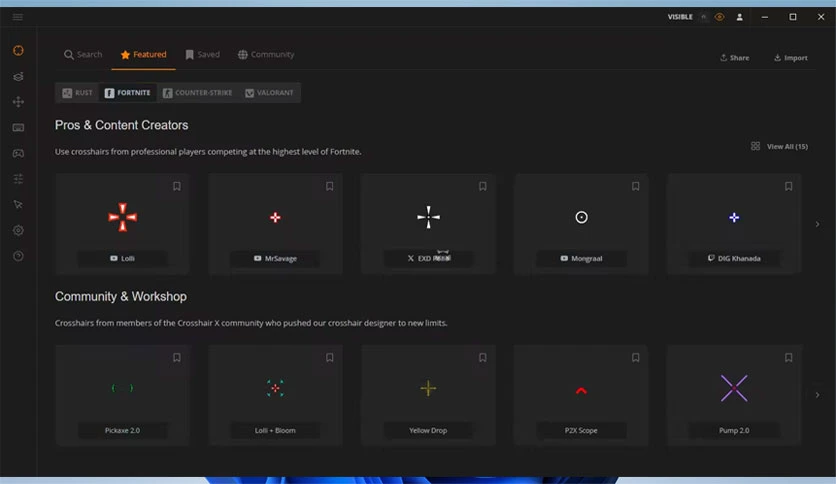The width and height of the screenshot is (836, 484).
Task: Select the DIG Khanada blue crosshair thumbnail
Action: click(734, 217)
